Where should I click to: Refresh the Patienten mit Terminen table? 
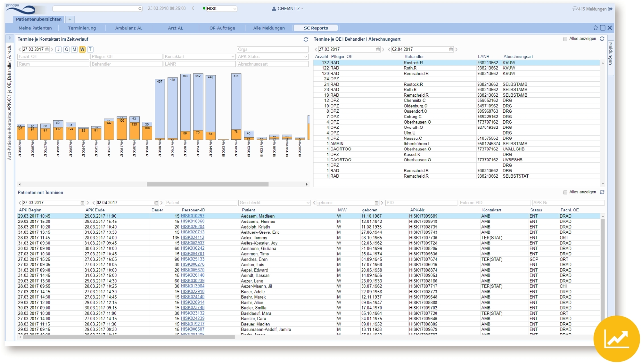tap(602, 192)
